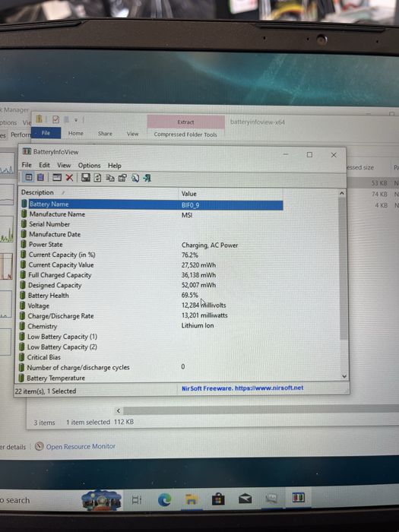Click the Refresh toolbar icon
This screenshot has height=532, width=399.
coord(97,178)
